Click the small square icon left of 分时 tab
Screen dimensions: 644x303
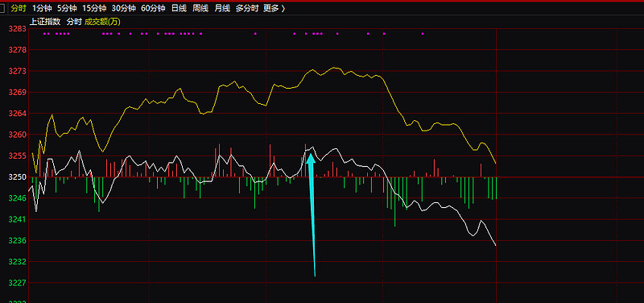pos(2,8)
